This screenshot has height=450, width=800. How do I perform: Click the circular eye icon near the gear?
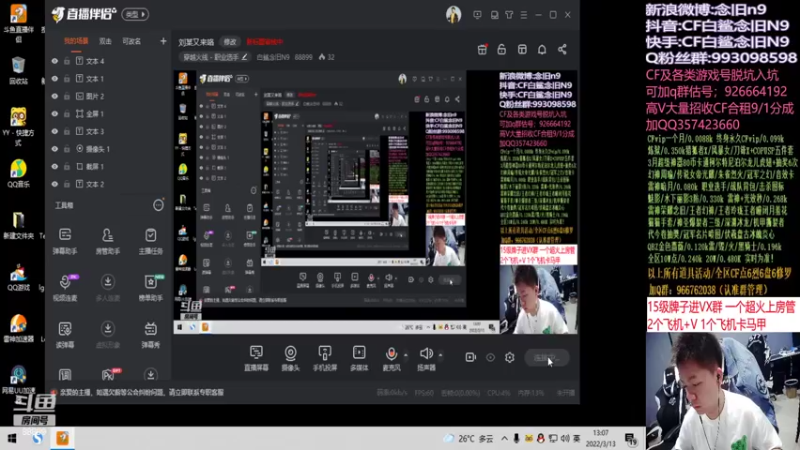(x=490, y=358)
